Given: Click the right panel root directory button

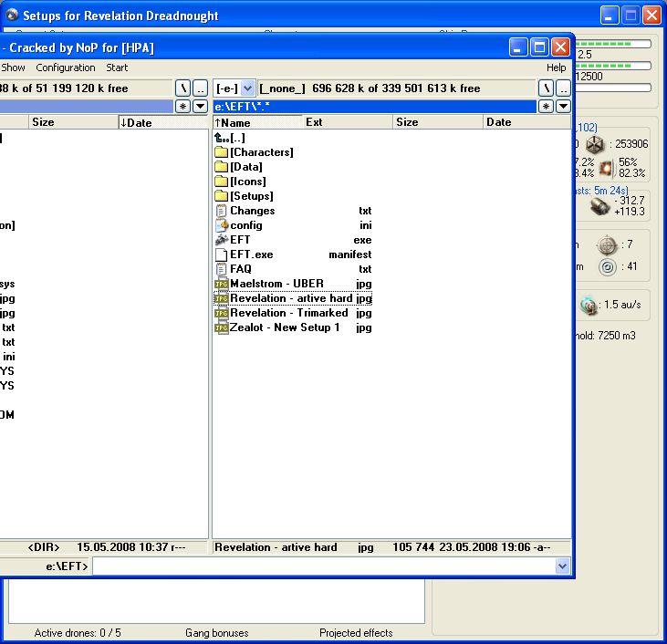Looking at the screenshot, I should [546, 88].
